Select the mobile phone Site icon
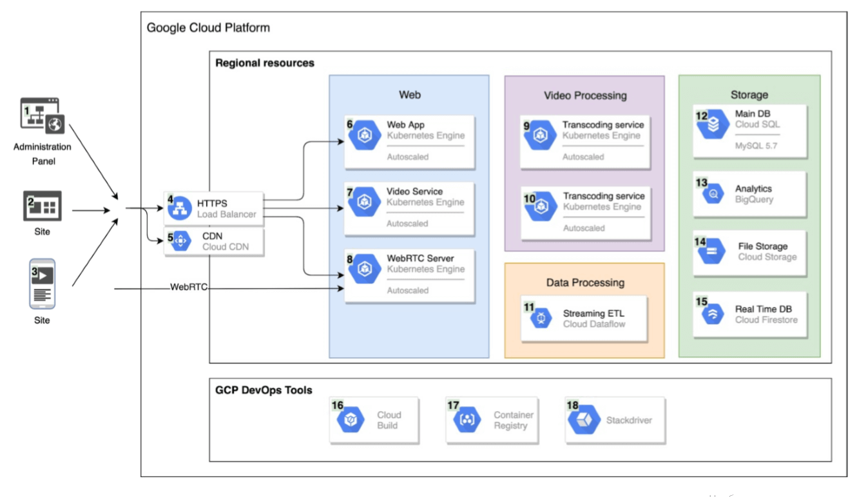The image size is (868, 497). (43, 284)
